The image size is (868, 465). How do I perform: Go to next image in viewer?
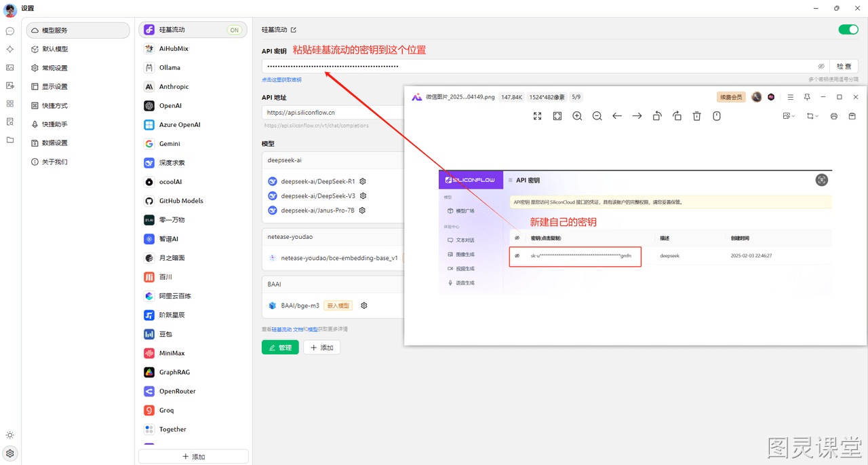click(637, 116)
